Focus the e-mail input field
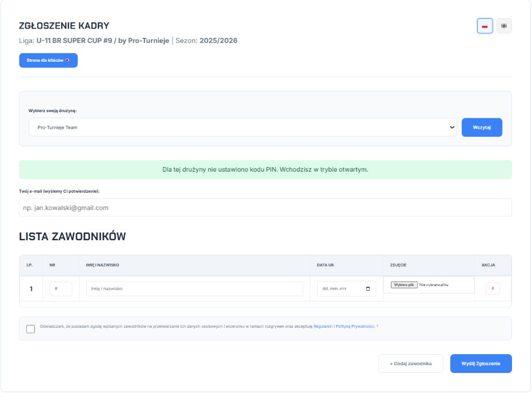532x393 pixels. tap(265, 208)
